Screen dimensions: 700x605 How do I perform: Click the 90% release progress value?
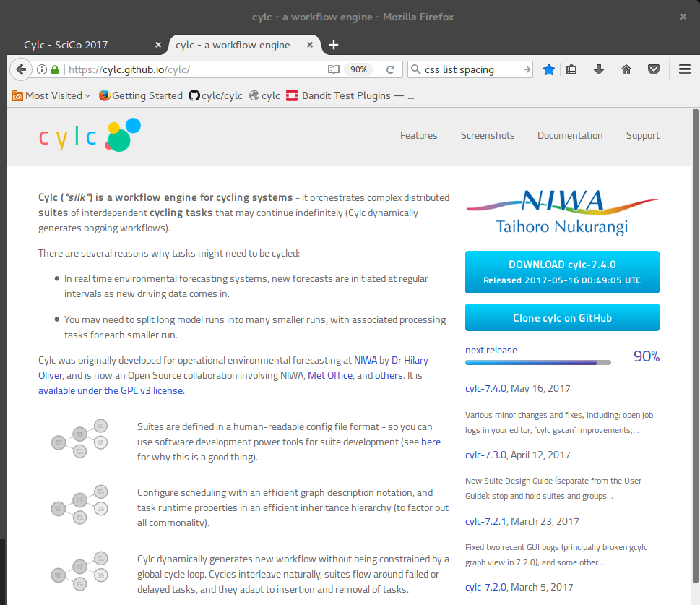point(647,356)
